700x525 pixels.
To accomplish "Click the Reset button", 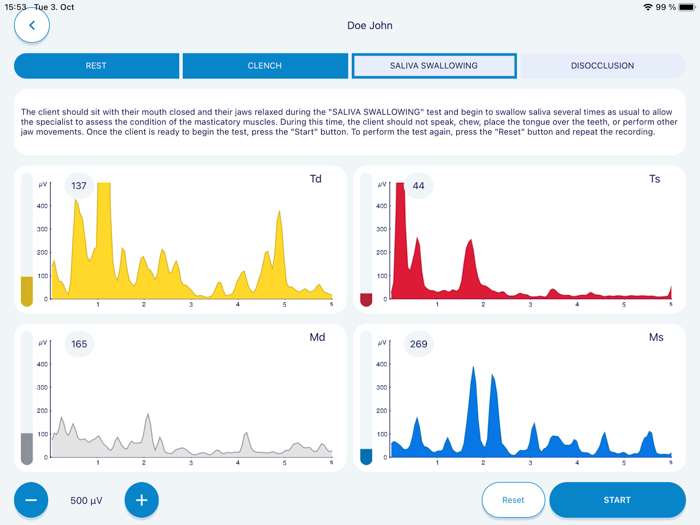I will pyautogui.click(x=513, y=500).
